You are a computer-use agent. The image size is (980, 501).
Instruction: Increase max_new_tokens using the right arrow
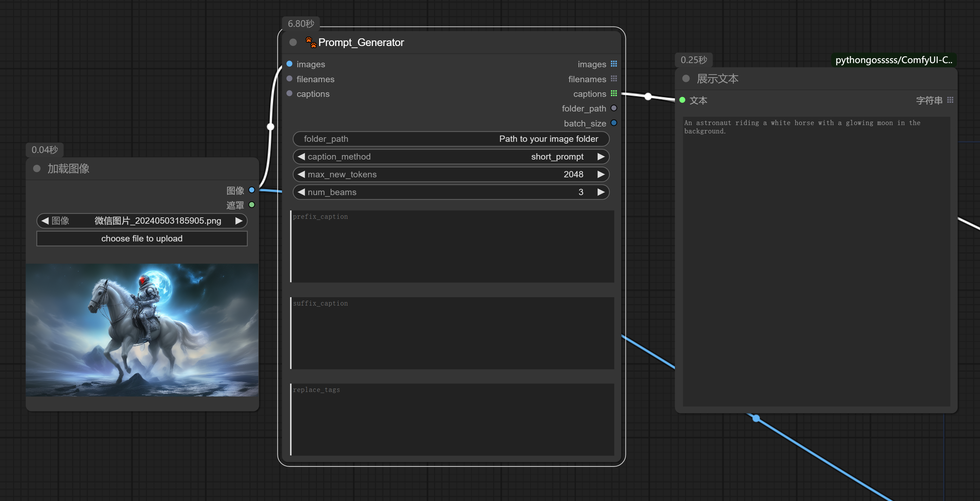[x=601, y=175]
